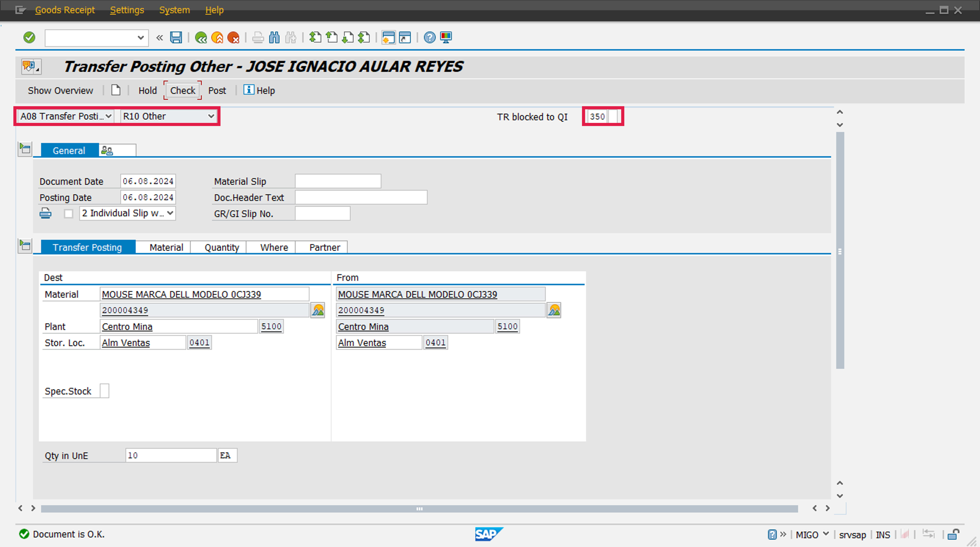
Task: Click the Doc.Header Text input field
Action: point(361,197)
